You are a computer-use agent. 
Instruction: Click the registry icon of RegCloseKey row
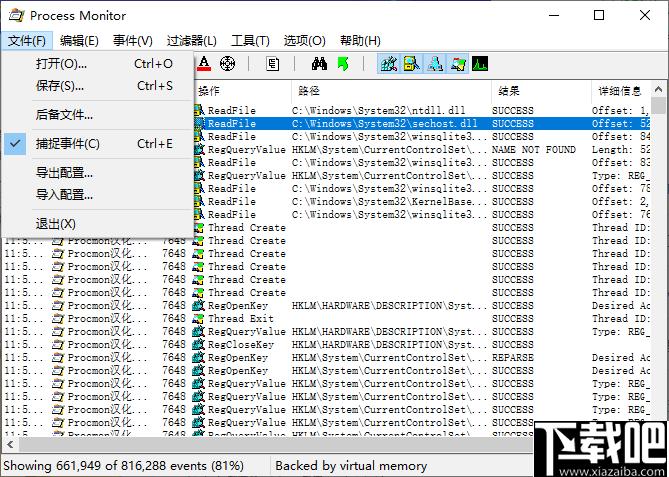coord(198,345)
